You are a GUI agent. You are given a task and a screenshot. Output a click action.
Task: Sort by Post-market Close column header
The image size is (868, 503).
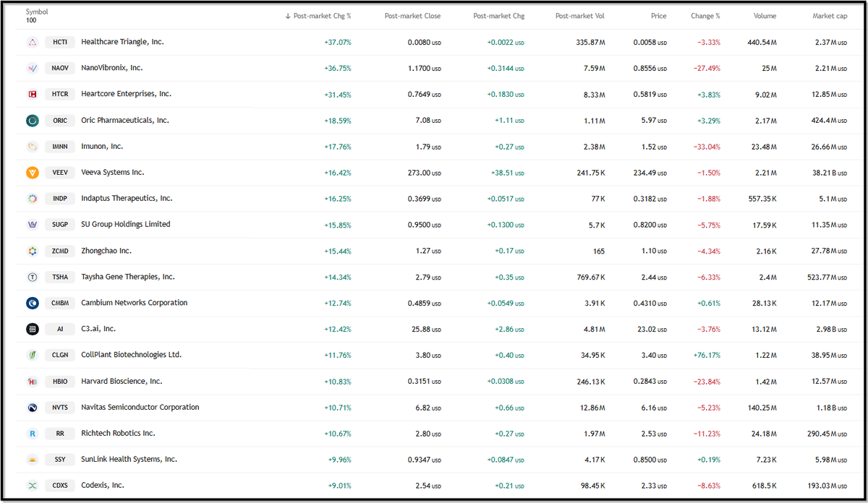(412, 16)
